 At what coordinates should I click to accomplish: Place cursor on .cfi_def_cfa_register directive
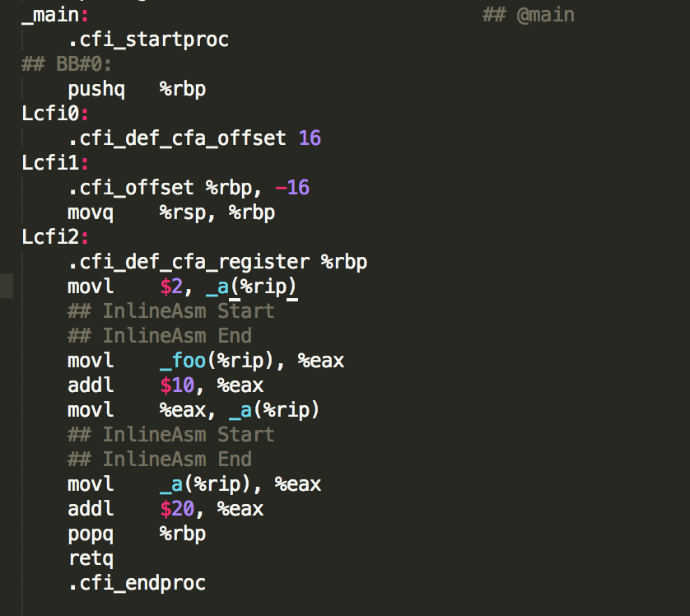pos(189,262)
